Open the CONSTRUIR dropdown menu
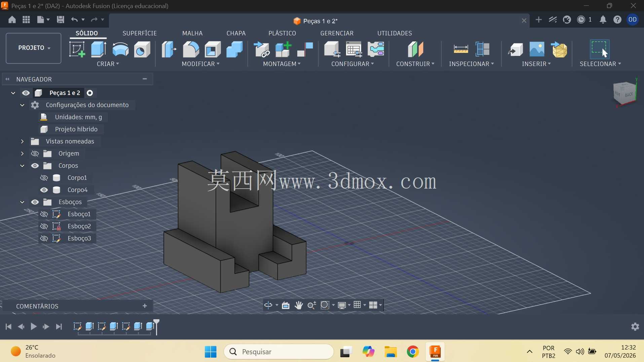 [415, 64]
